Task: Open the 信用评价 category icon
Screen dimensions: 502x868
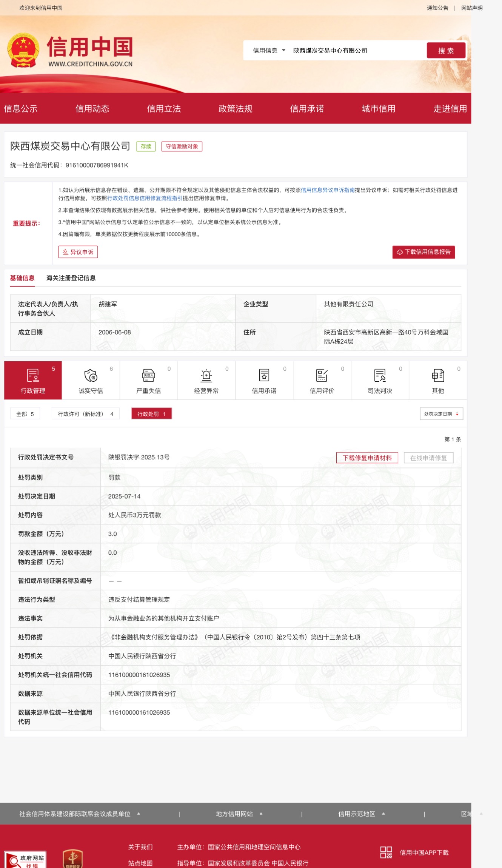Action: point(322,376)
